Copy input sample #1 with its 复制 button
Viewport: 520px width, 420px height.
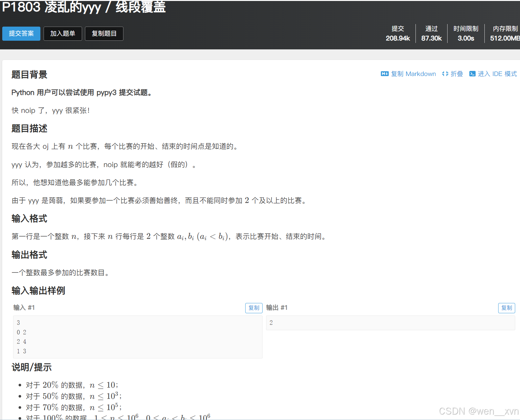point(254,308)
